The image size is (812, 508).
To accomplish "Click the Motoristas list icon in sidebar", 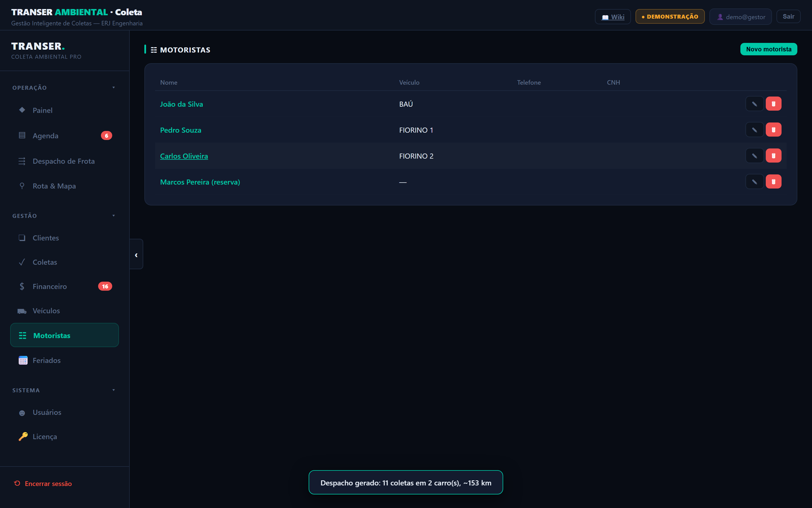I will tap(23, 335).
